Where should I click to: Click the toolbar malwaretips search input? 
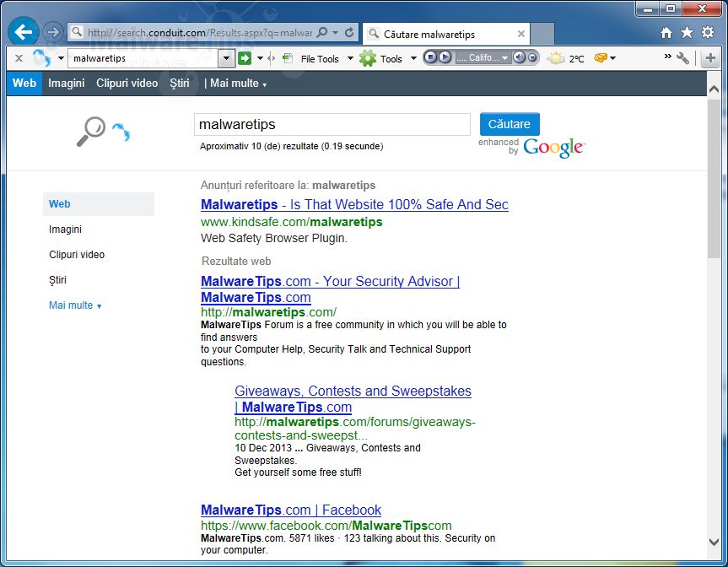143,58
